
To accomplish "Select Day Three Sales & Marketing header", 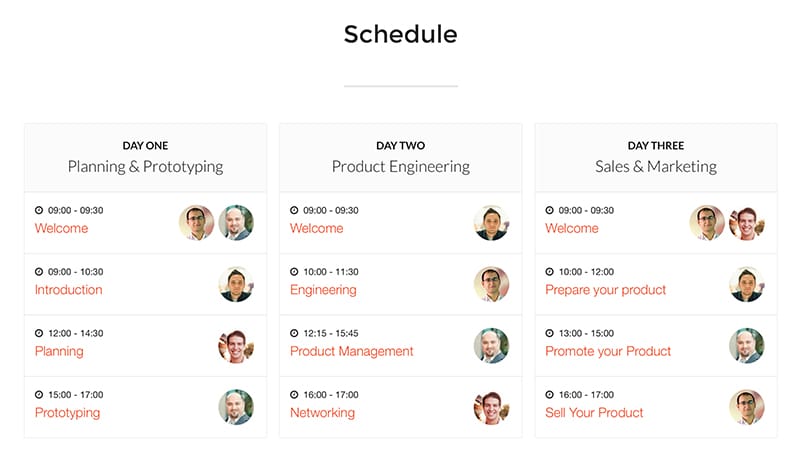I will coord(656,157).
